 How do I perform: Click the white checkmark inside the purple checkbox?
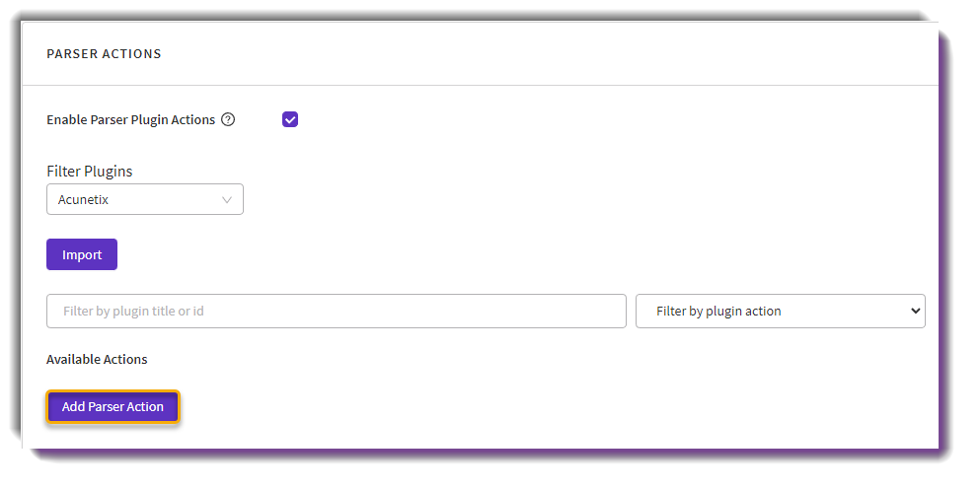click(x=290, y=119)
